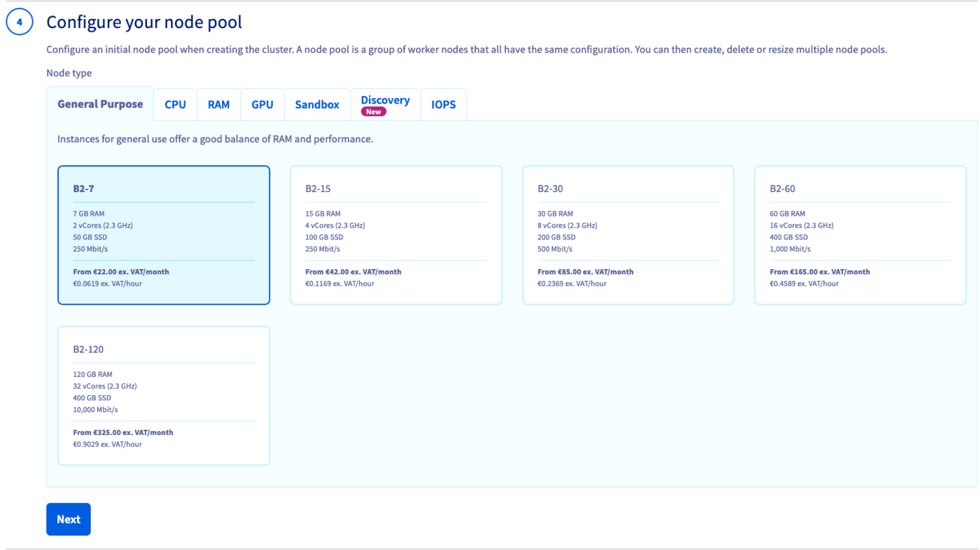Select the B2-7 node flavor card
This screenshot has width=980, height=550.
163,235
